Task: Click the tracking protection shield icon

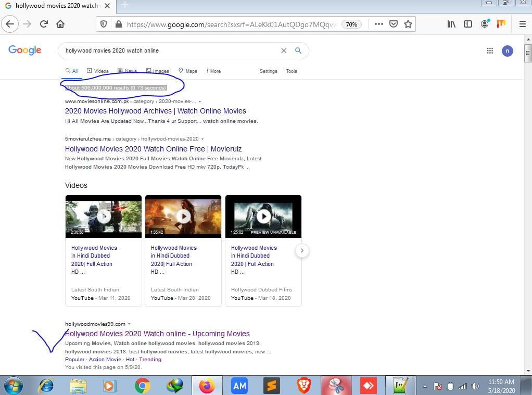Action: [104, 24]
